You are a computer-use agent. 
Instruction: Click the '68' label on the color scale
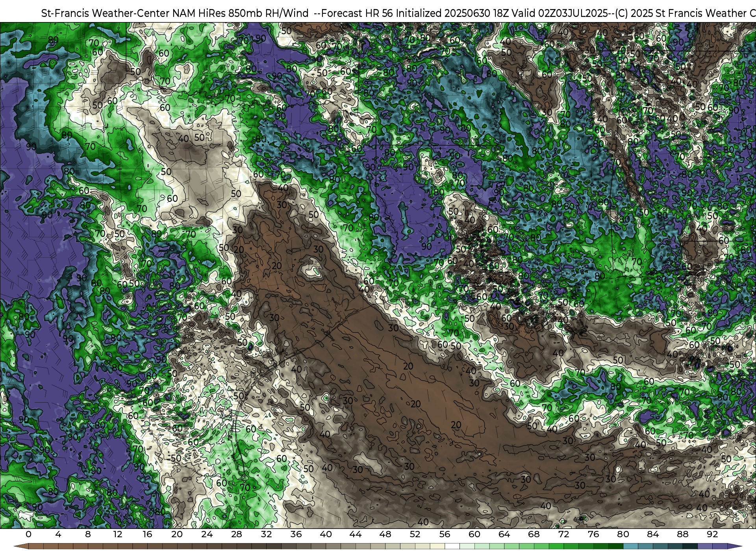(534, 534)
